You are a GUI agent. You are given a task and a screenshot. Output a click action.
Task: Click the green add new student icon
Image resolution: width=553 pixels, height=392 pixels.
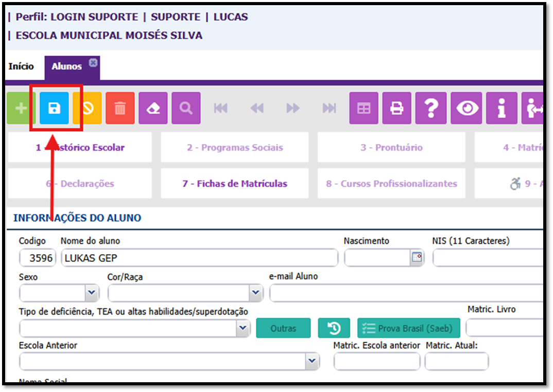coord(21,109)
